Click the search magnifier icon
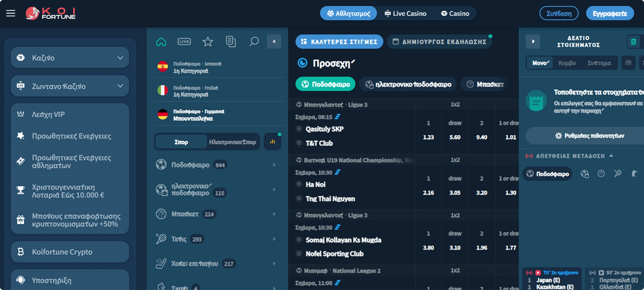 coord(254,42)
